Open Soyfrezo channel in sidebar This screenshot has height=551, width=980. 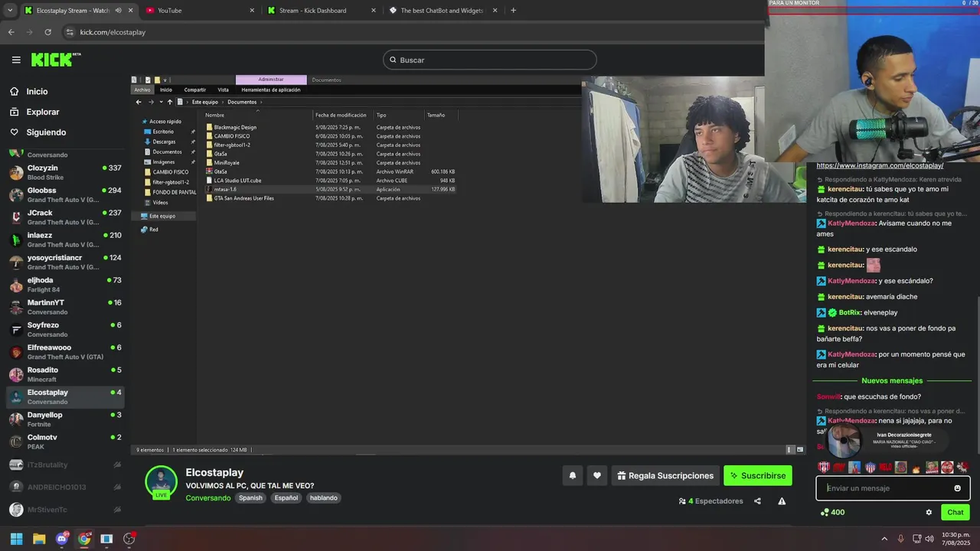click(64, 329)
